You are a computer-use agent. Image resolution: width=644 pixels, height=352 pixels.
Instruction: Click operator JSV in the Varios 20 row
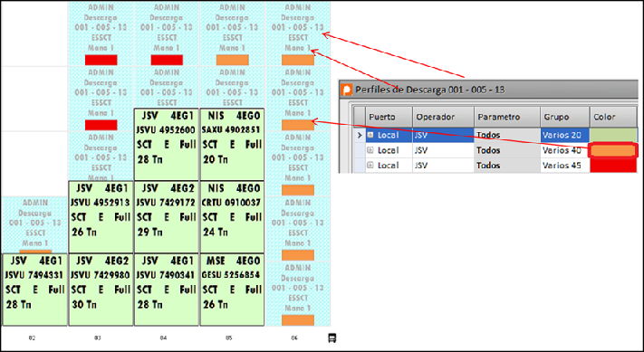click(x=443, y=135)
